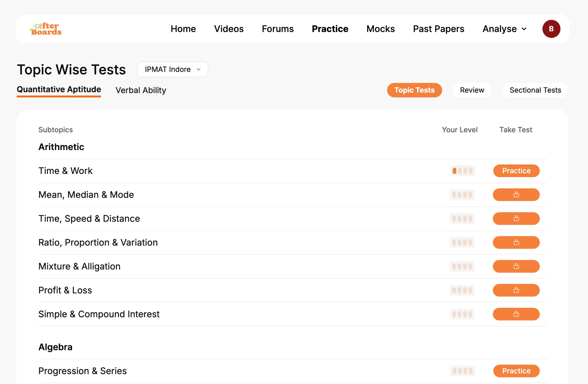Click lock button for Ratio, Proportion & Variation
588x384 pixels.
(x=516, y=243)
